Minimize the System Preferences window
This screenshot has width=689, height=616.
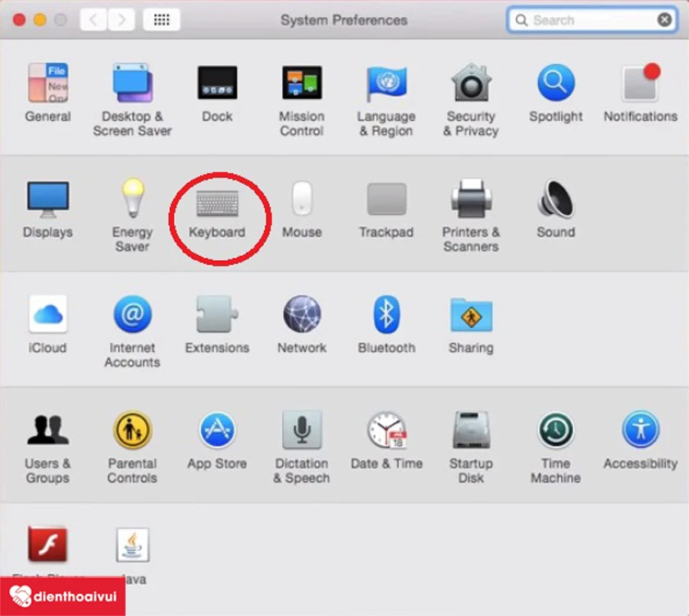pyautogui.click(x=40, y=20)
